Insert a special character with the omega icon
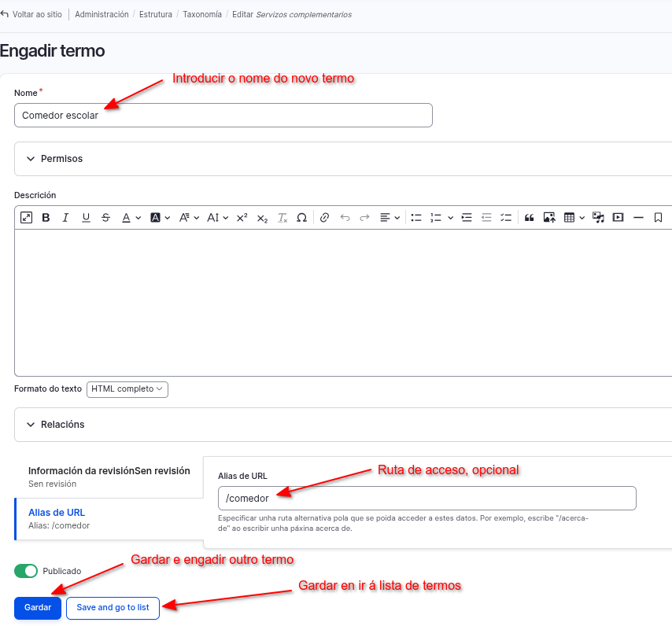 click(x=301, y=218)
